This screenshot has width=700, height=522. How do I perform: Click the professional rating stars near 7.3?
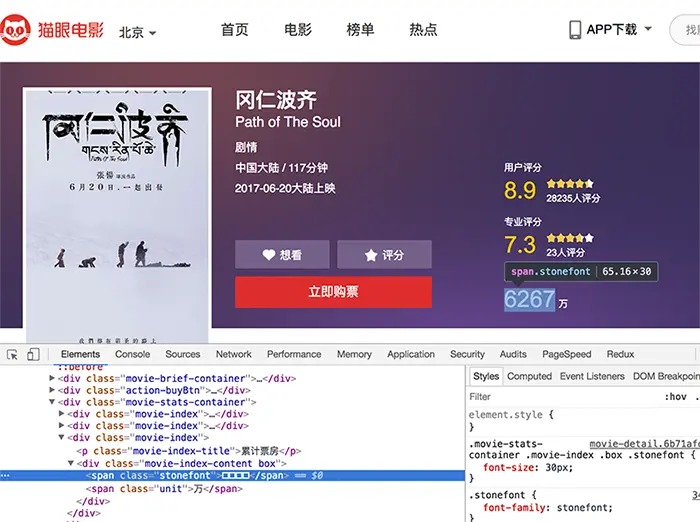coord(570,238)
